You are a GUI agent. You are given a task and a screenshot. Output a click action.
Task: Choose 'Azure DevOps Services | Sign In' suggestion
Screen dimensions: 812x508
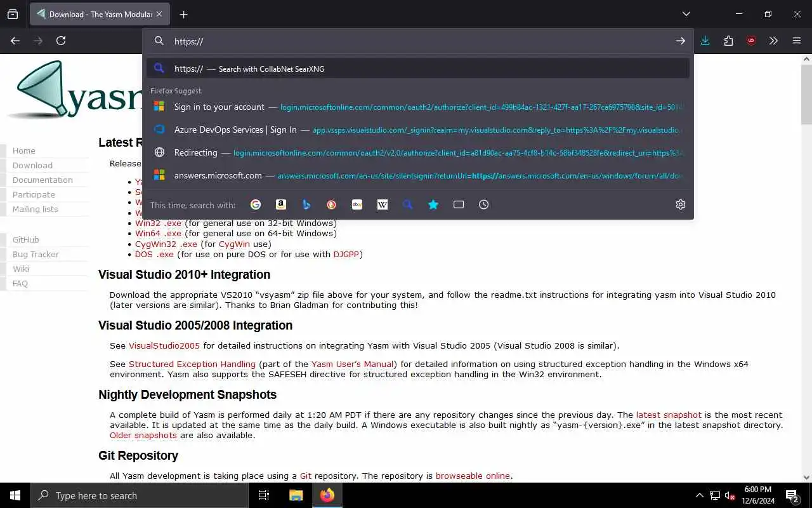click(x=418, y=130)
